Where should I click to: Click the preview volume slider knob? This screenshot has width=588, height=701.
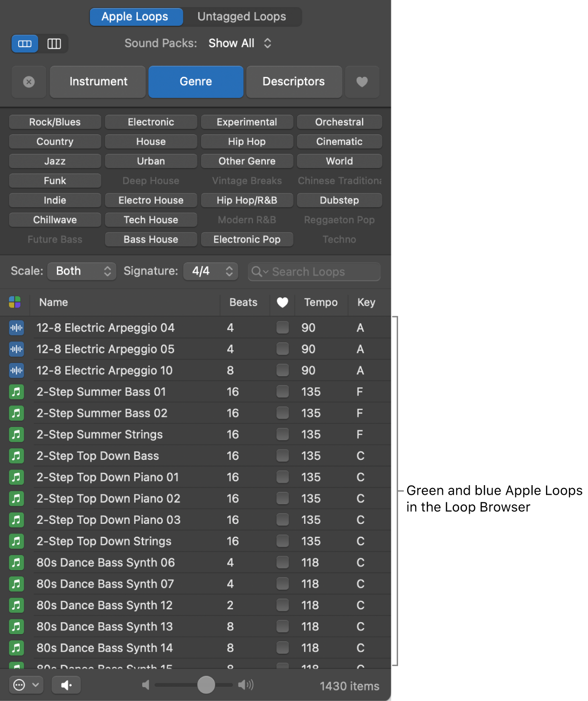point(206,685)
